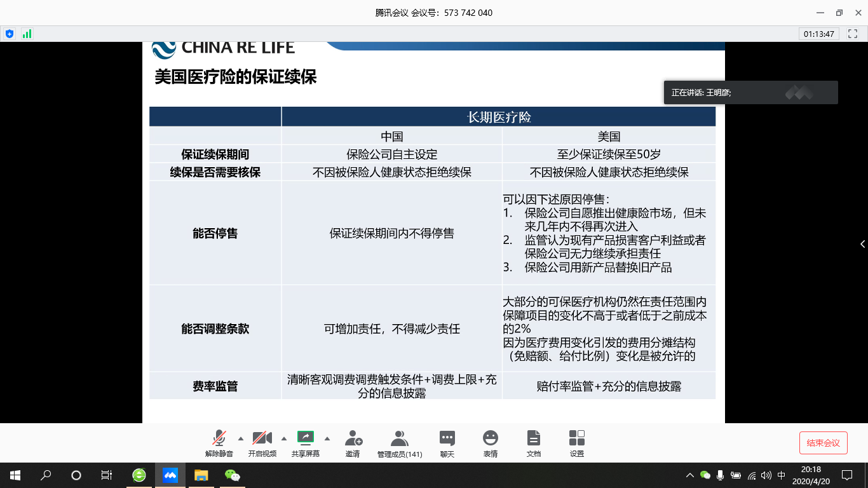
Task: Click the red 结束会议 button
Action: [823, 443]
